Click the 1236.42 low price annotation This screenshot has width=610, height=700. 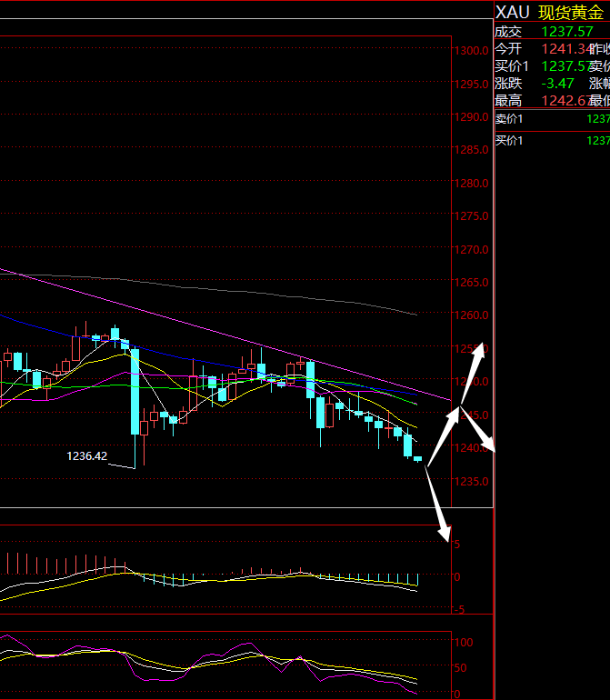pos(86,455)
